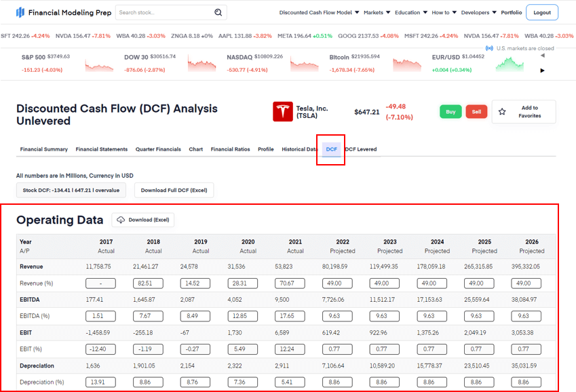Edit the 2020 EBITDA (%) field 12.85

click(242, 316)
